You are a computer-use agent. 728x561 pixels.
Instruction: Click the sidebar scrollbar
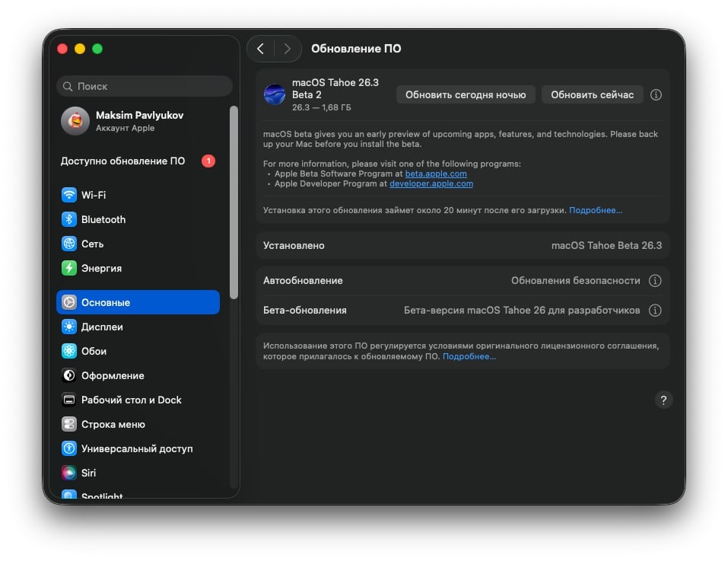tap(234, 202)
